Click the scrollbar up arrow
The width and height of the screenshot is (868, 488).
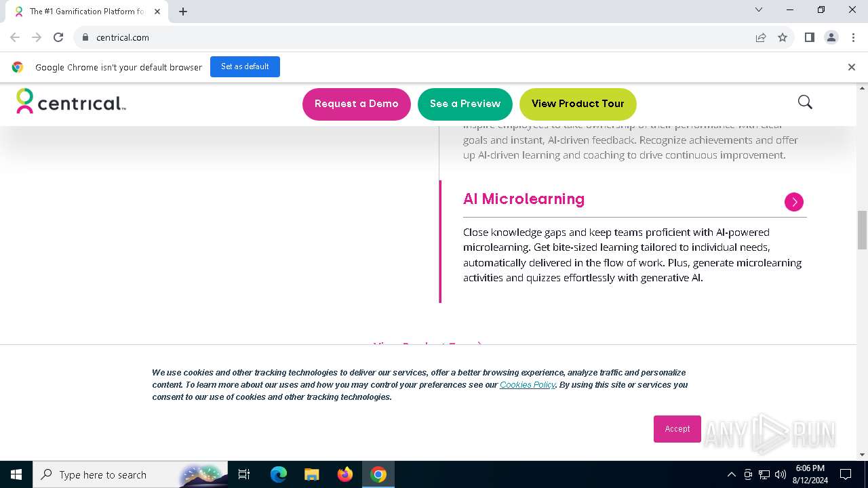click(863, 88)
